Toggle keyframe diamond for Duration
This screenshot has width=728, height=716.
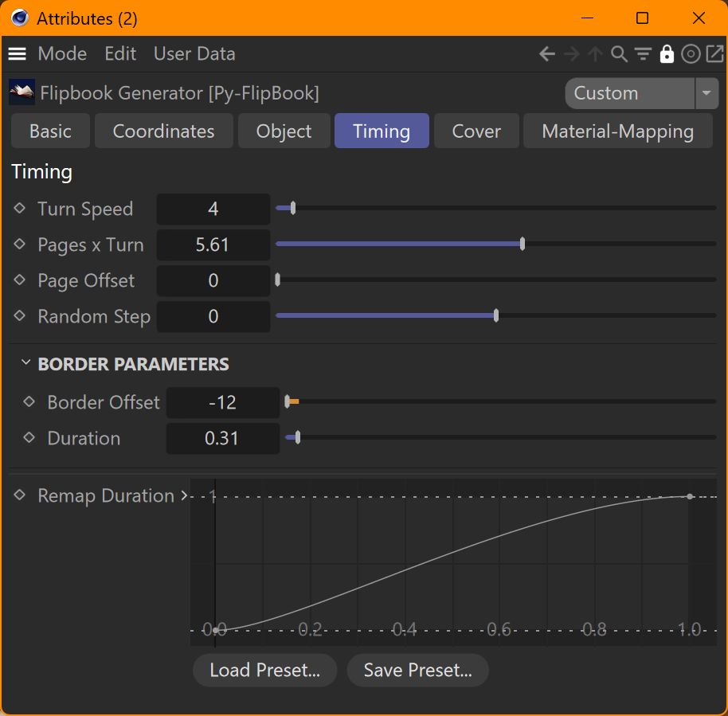(29, 437)
